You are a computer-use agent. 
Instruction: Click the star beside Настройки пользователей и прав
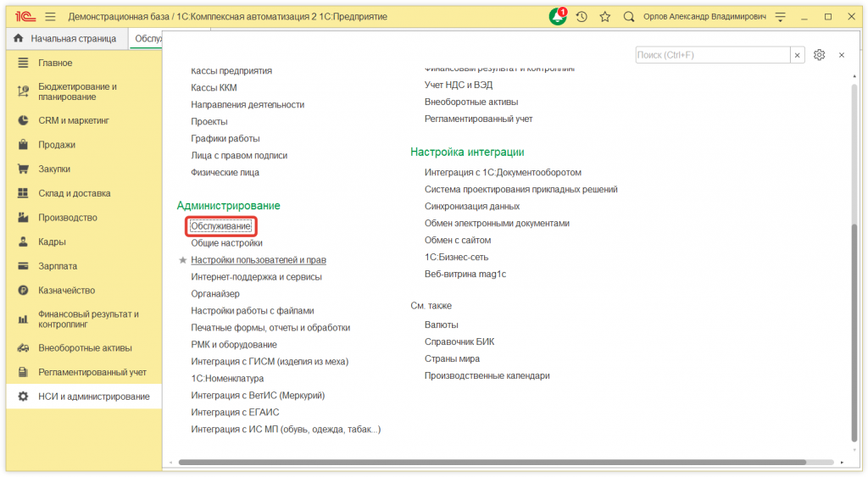(182, 260)
